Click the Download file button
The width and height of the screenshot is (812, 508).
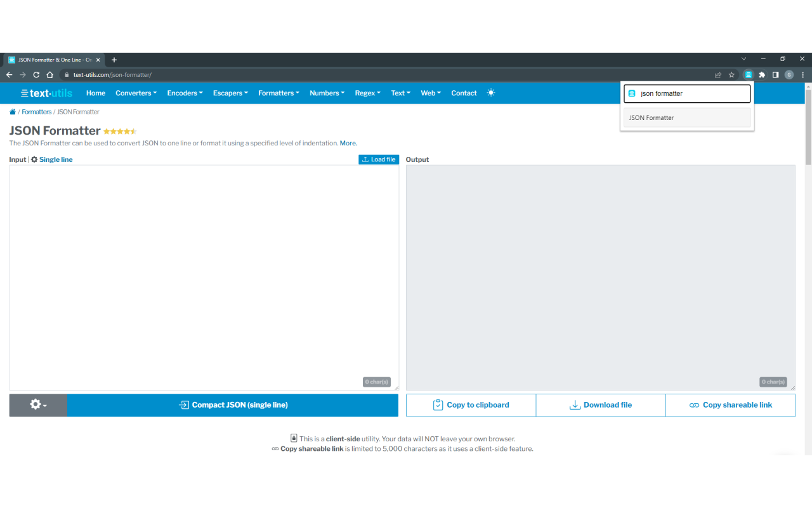click(x=601, y=405)
